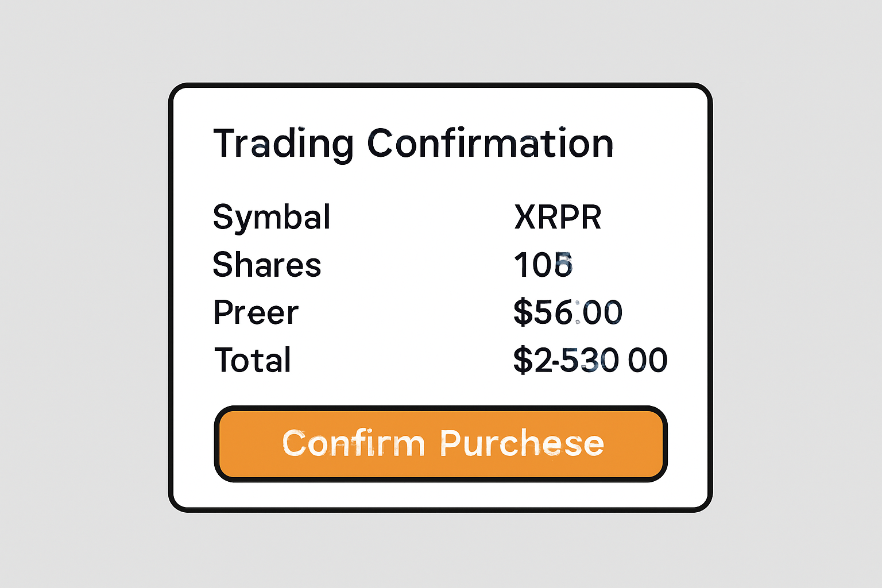Viewport: 882px width, 588px height.
Task: Click the Total field label
Action: [253, 361]
